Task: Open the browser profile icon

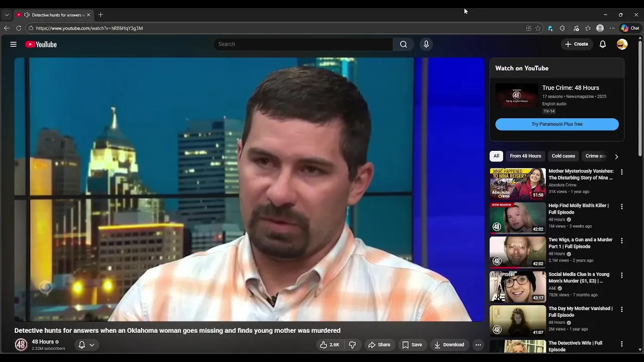Action: [x=600, y=28]
